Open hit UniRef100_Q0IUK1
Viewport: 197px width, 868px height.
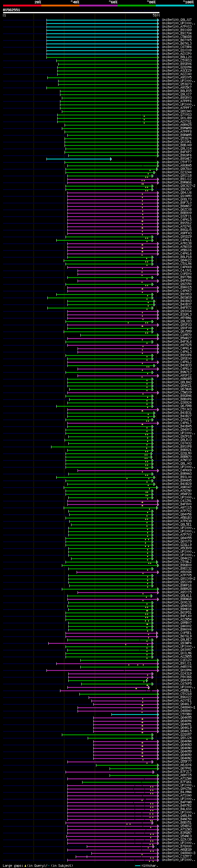pos(177,142)
